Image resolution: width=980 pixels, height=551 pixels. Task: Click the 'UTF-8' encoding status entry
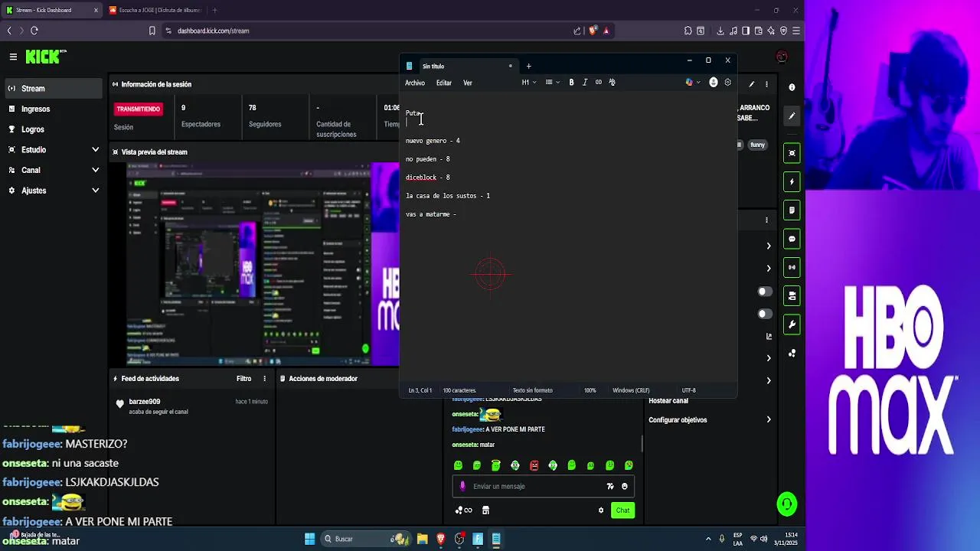(688, 390)
